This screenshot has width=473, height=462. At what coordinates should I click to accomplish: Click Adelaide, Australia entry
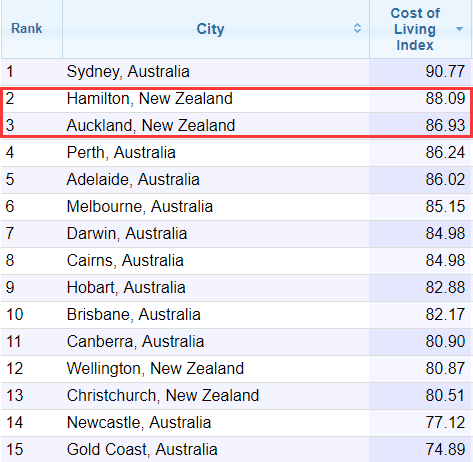coord(133,180)
